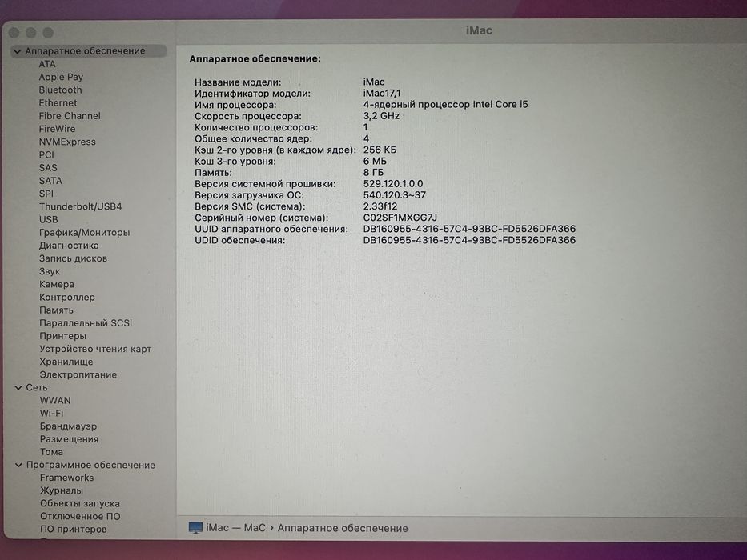Screen dimensions: 747x560
Task: Select Fibre Channel in the sidebar
Action: pyautogui.click(x=70, y=116)
